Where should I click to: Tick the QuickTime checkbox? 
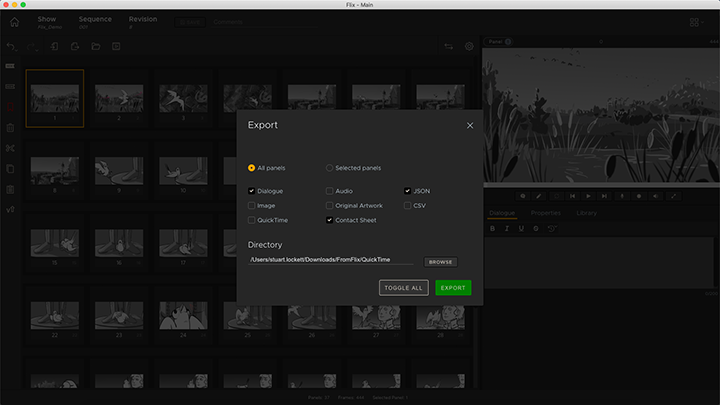tap(252, 220)
